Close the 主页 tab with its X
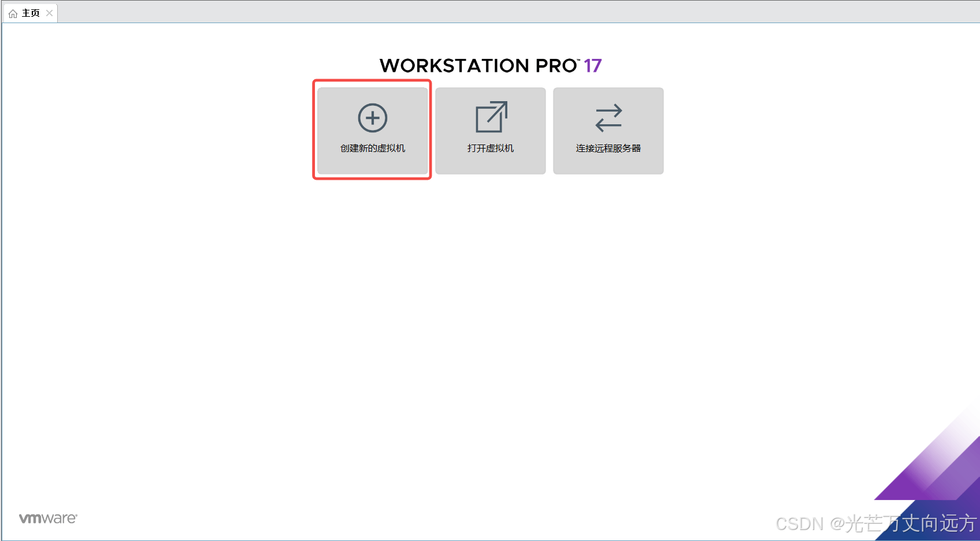The image size is (980, 541). coord(50,13)
